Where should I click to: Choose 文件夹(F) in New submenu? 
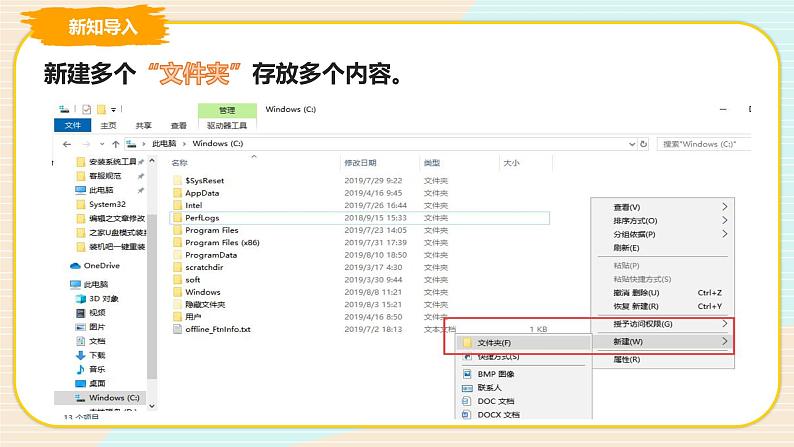(524, 343)
